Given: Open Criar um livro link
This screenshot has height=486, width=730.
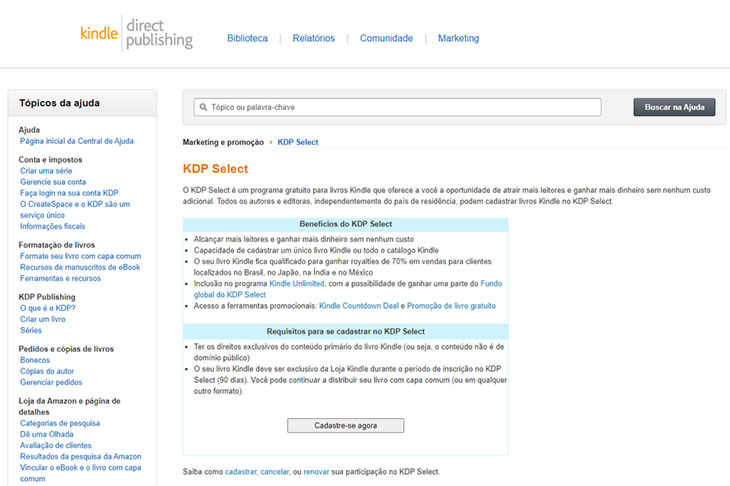Looking at the screenshot, I should click(43, 319).
